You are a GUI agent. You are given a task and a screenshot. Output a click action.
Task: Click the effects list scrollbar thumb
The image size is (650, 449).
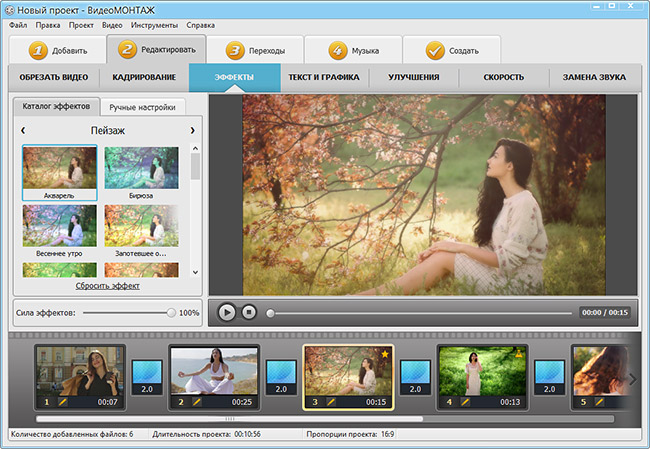(195, 166)
